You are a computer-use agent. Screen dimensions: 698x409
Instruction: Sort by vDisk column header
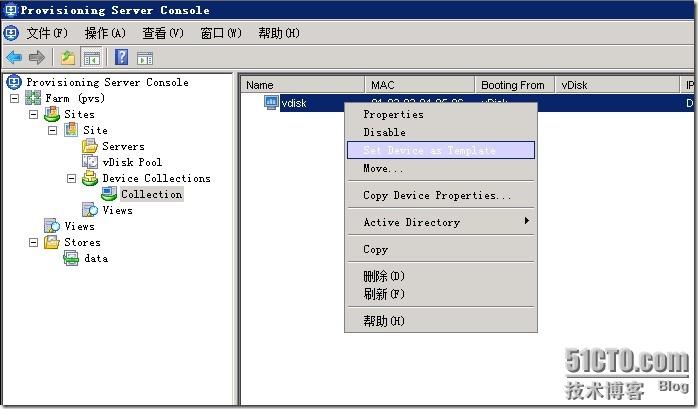click(617, 85)
